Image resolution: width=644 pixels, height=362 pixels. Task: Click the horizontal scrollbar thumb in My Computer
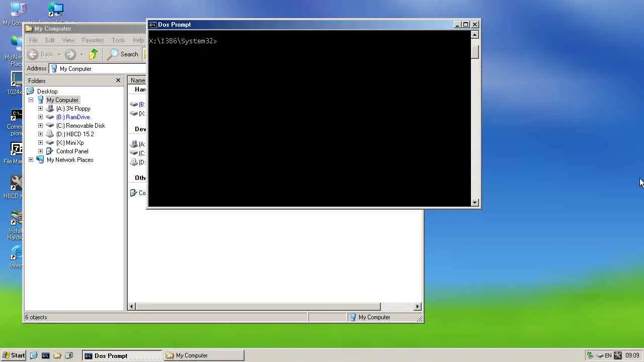pos(258,306)
